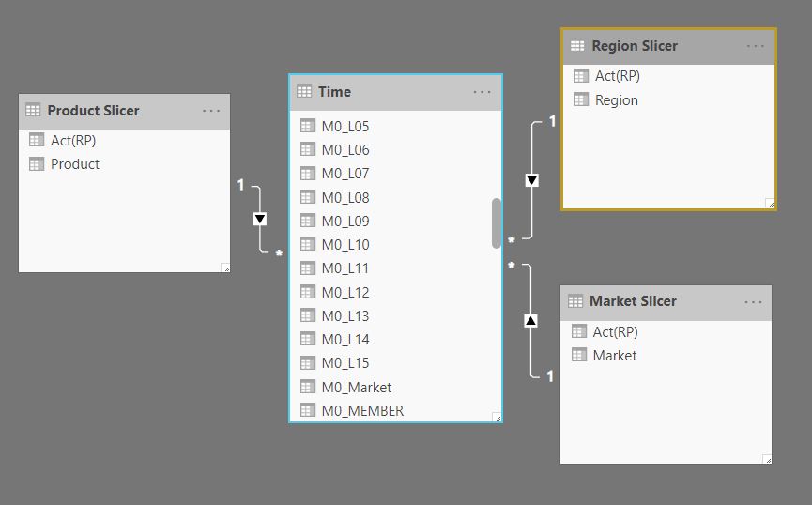Viewport: 812px width, 505px height.
Task: Click the column icon beside M0_L07
Action: (x=308, y=174)
